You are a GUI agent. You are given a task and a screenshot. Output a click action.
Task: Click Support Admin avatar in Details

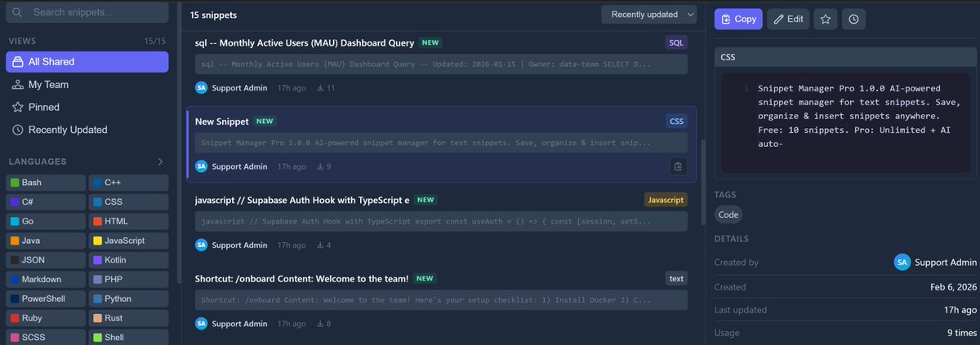pos(902,262)
